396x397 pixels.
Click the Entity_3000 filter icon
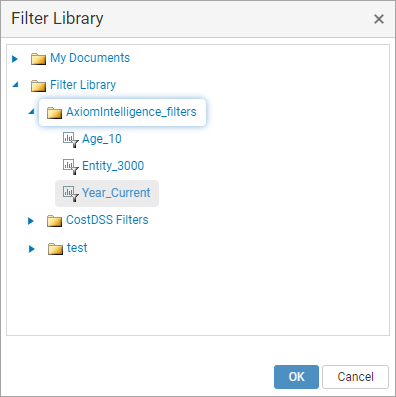[x=71, y=167]
